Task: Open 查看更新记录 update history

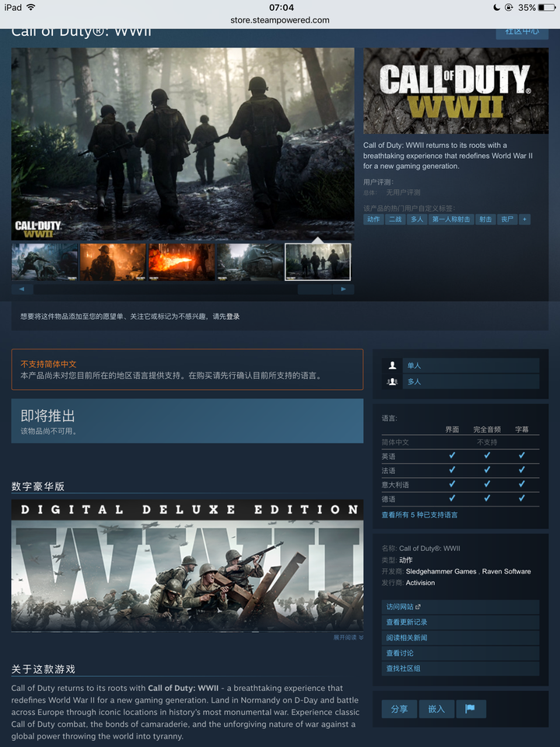Action: click(x=460, y=622)
